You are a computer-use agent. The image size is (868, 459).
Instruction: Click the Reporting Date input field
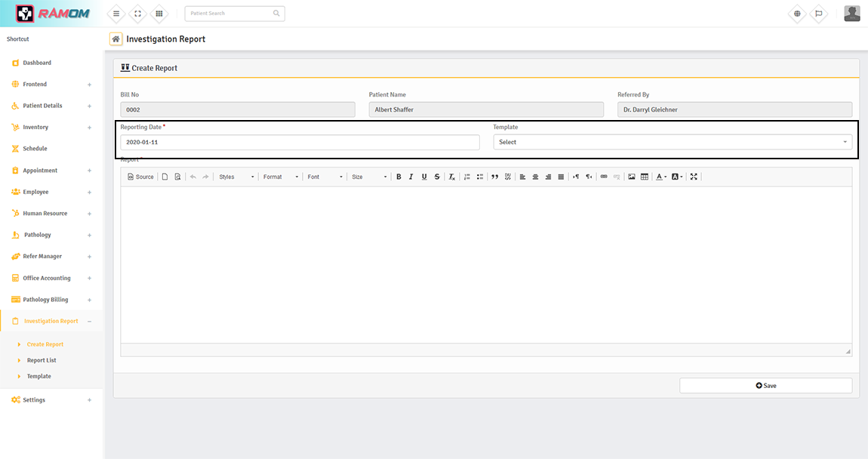point(300,142)
